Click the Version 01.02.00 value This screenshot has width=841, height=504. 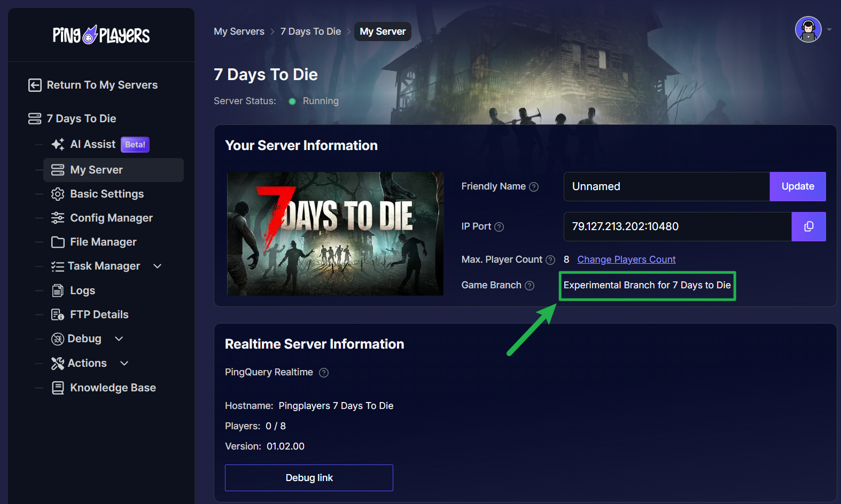tap(285, 446)
